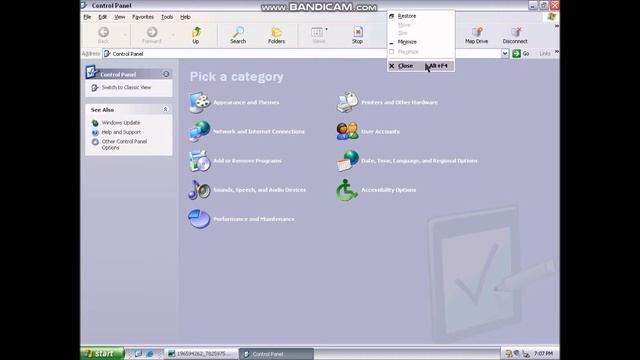Click the Show Desktop quick launch icon

click(x=138, y=353)
